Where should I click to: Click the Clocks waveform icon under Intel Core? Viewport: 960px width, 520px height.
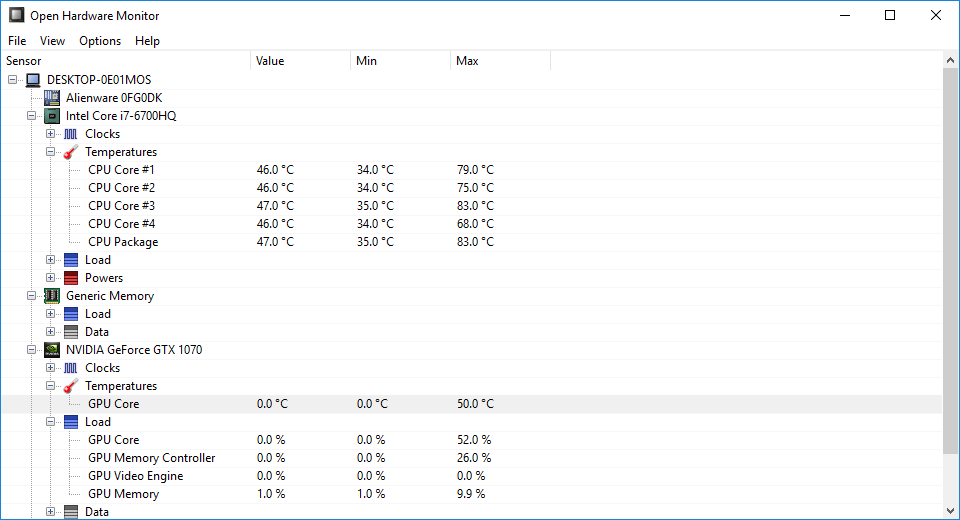click(x=71, y=134)
